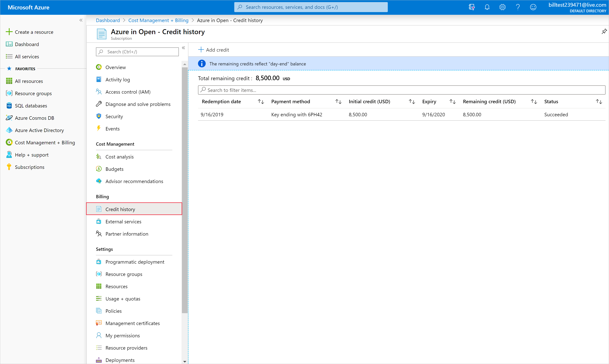Click the Search to filter items field
Screen dimensions: 609x364
401,90
